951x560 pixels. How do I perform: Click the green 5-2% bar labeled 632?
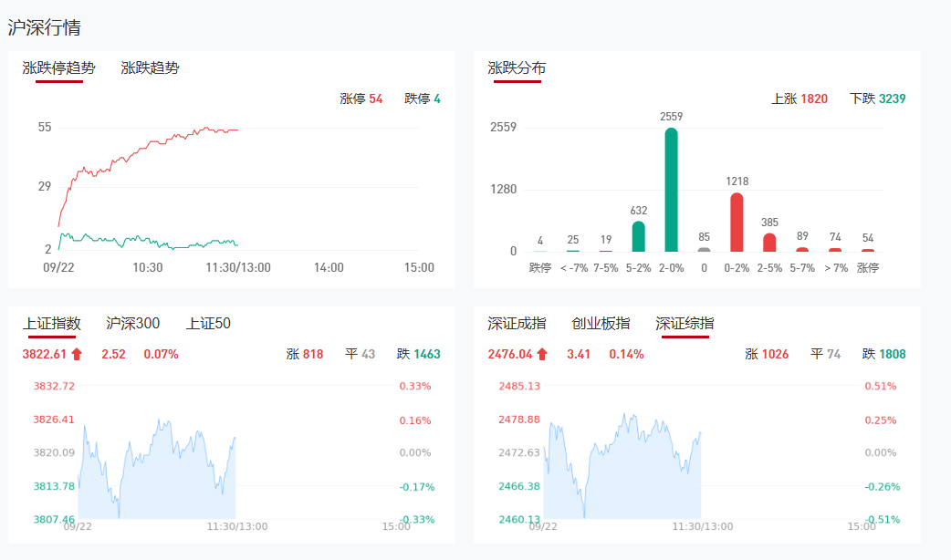coord(638,236)
